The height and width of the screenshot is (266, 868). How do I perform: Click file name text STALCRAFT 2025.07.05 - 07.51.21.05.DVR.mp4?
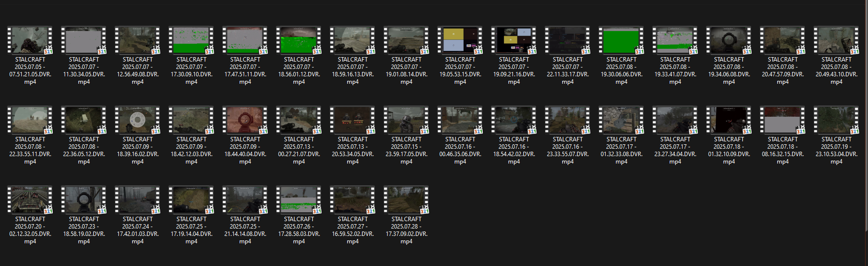coord(30,70)
